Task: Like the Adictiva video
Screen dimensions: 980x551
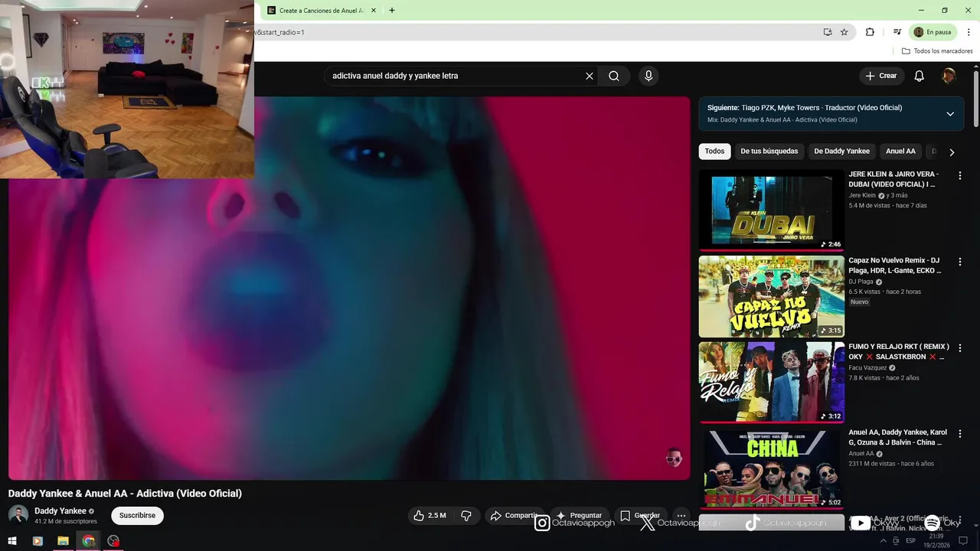Action: pos(430,516)
